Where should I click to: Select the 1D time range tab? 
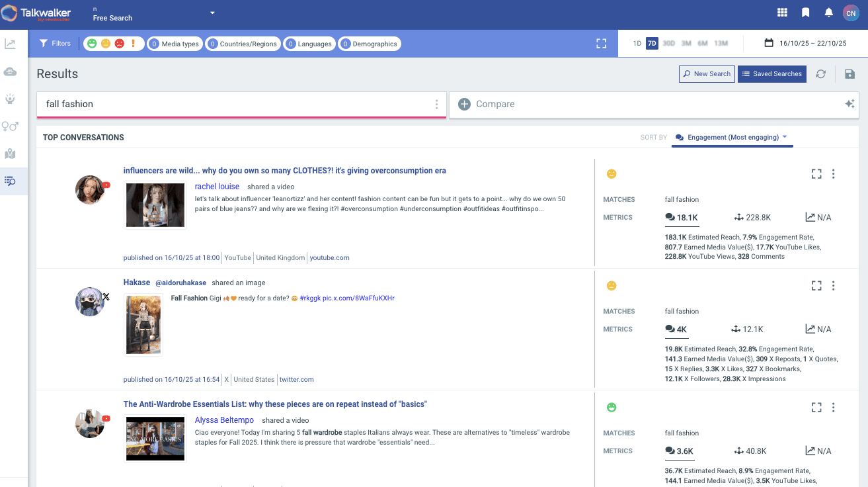(637, 44)
